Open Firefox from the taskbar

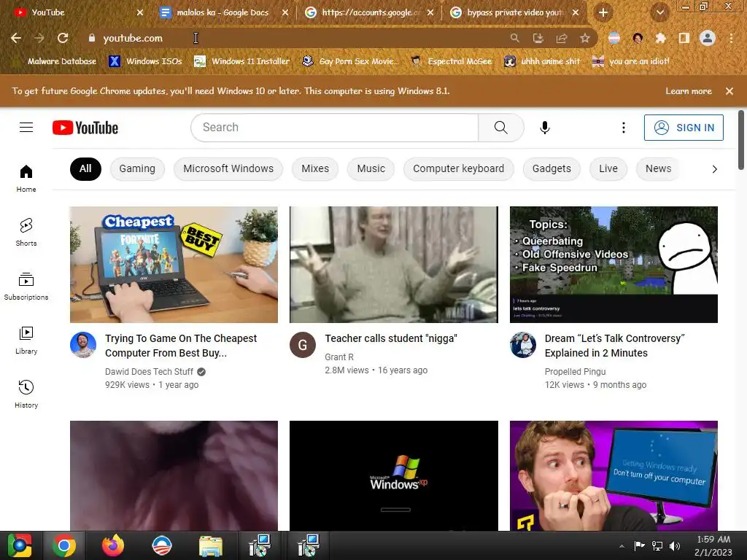[x=113, y=545]
